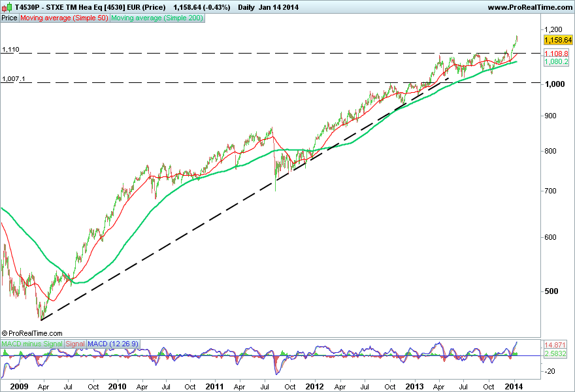Click the www.ProRealTime.com link

pyautogui.click(x=530, y=7)
